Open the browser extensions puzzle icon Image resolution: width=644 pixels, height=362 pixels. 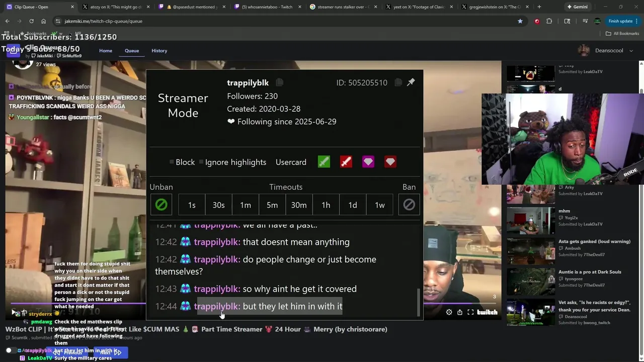549,21
